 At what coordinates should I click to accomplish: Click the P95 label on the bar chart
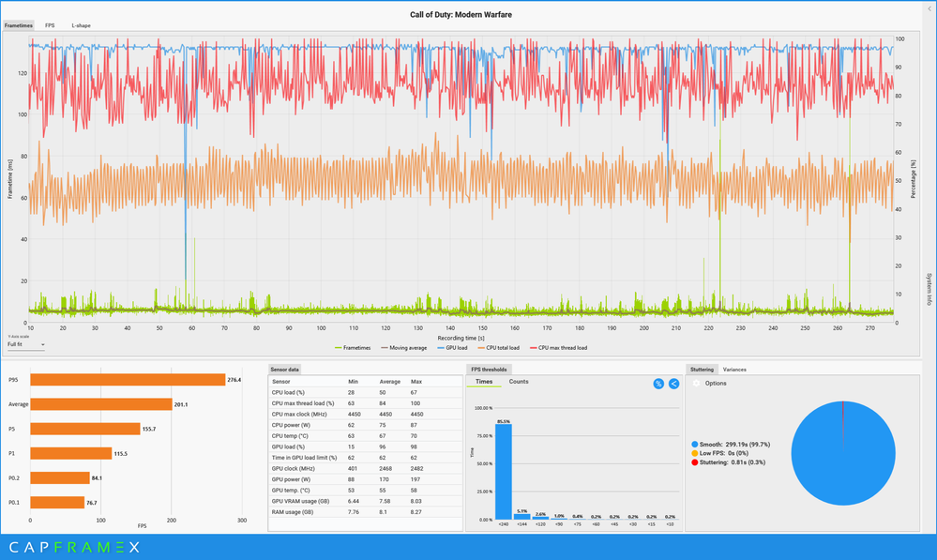13,380
